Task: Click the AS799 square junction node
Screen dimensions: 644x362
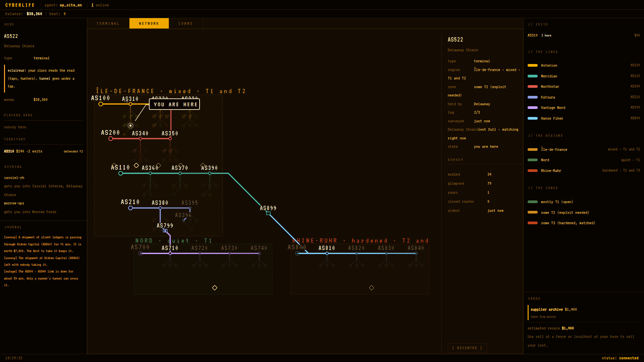Action: pyautogui.click(x=165, y=231)
